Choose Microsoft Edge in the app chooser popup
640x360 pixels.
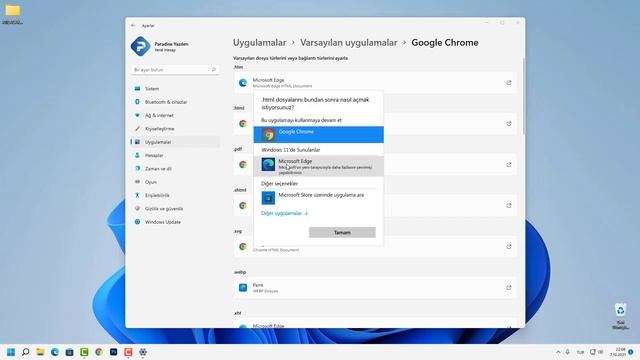click(318, 166)
